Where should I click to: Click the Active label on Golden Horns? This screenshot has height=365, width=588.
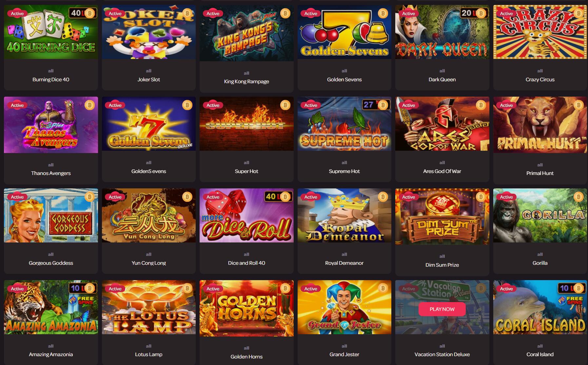[x=213, y=289]
